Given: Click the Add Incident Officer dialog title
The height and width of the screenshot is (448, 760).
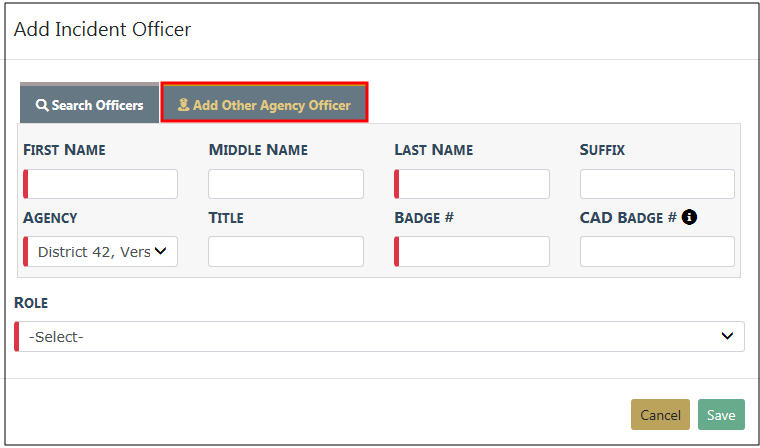Looking at the screenshot, I should click(102, 29).
